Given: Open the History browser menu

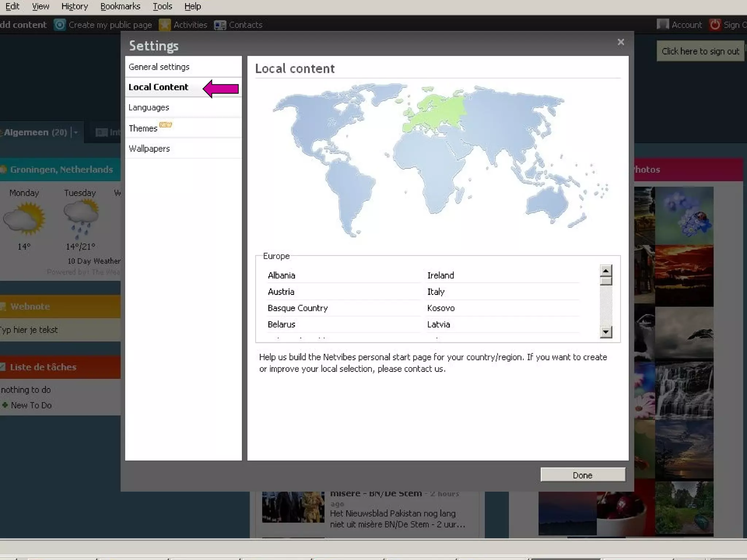Looking at the screenshot, I should (x=74, y=6).
